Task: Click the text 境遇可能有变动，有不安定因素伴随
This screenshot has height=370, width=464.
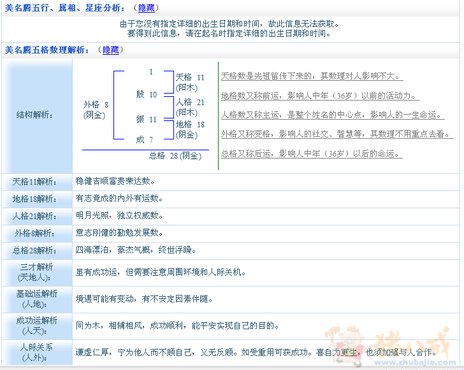Action: coord(144,299)
